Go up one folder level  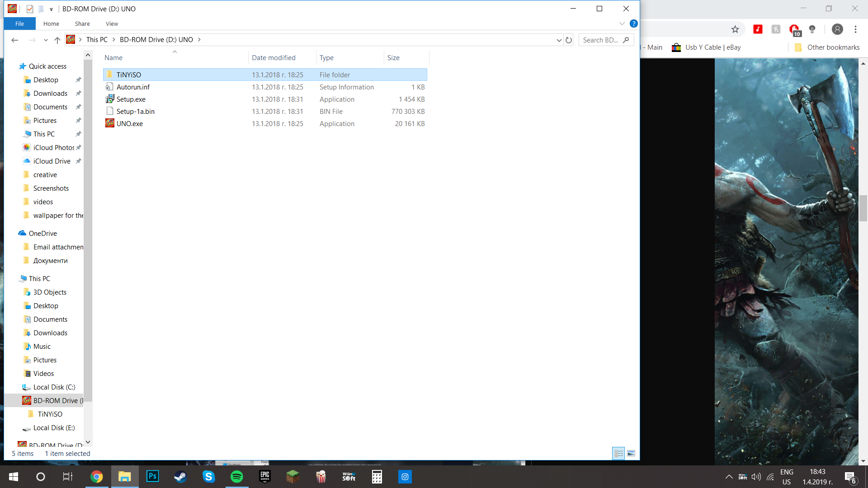(x=57, y=40)
